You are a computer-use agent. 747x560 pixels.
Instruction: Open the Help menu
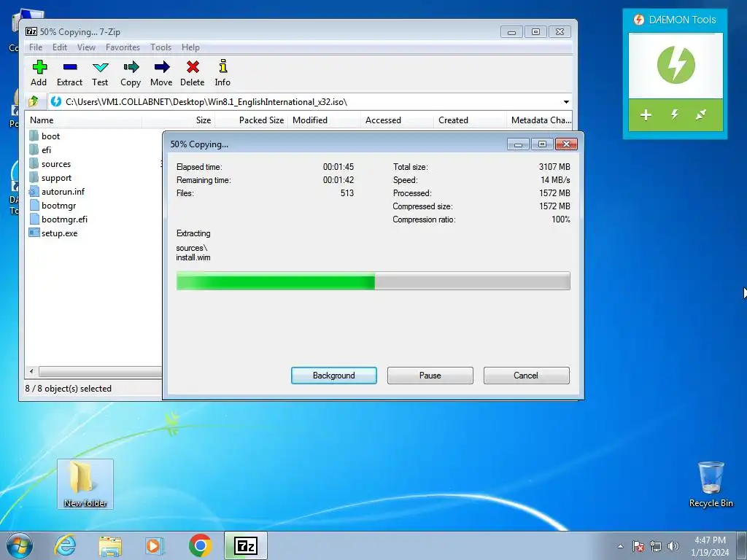click(190, 47)
